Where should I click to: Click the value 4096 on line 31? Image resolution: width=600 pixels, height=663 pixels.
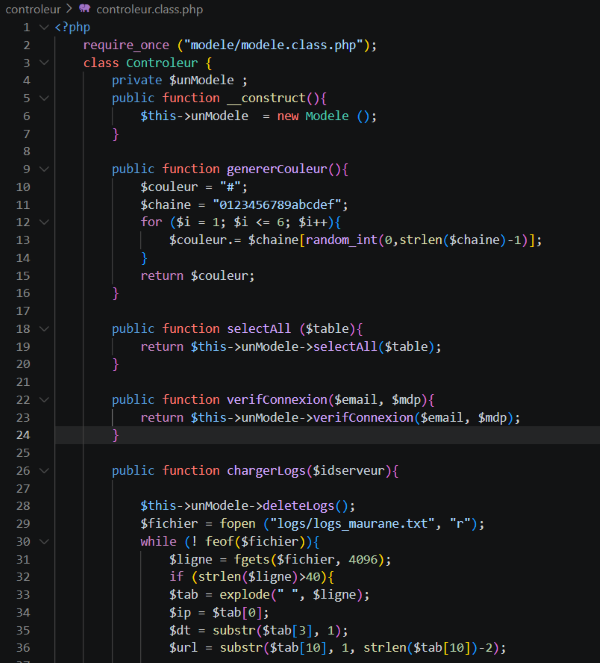click(363, 559)
